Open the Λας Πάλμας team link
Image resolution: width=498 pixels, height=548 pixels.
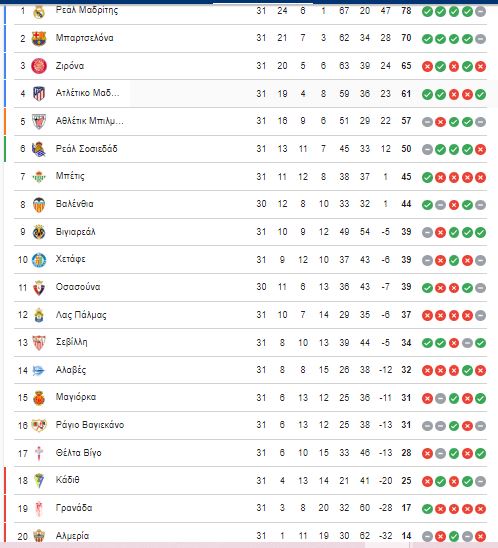(81, 315)
